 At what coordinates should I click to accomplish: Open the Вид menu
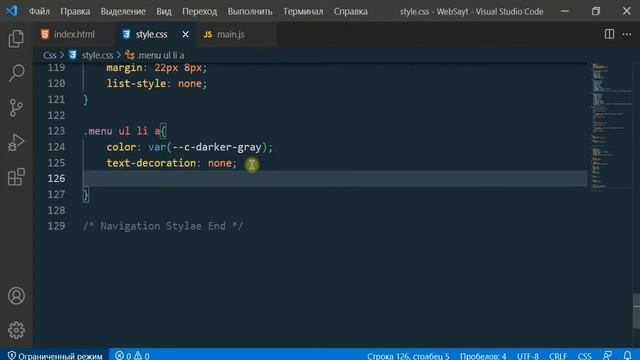coord(164,11)
